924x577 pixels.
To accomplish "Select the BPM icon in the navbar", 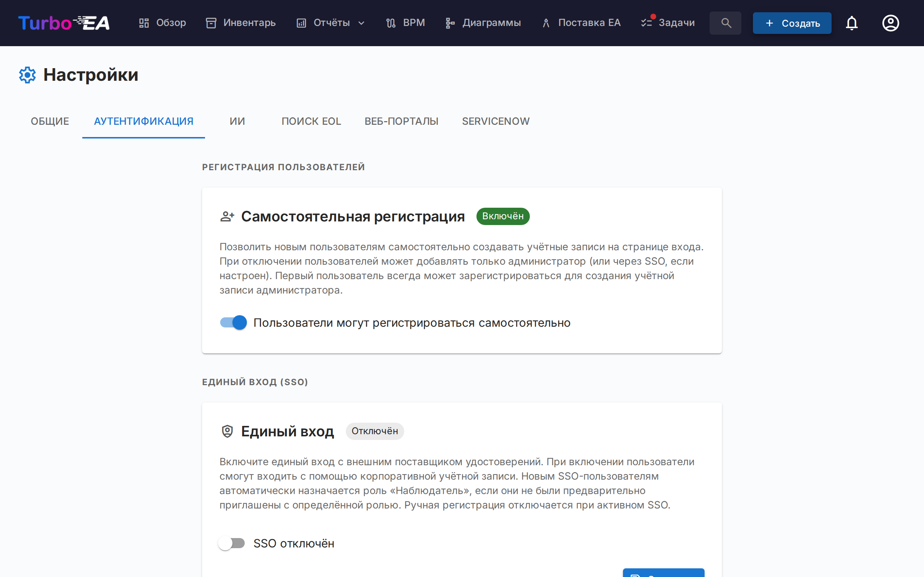I will click(x=390, y=23).
